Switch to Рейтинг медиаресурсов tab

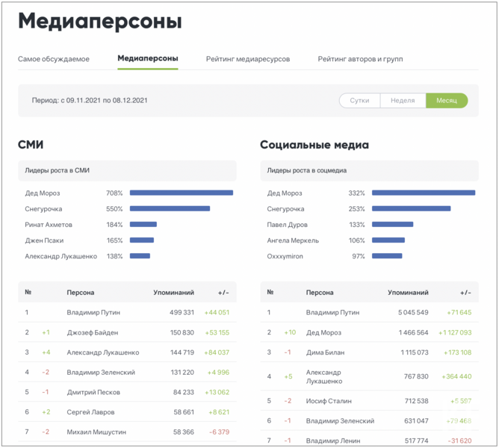pyautogui.click(x=248, y=59)
